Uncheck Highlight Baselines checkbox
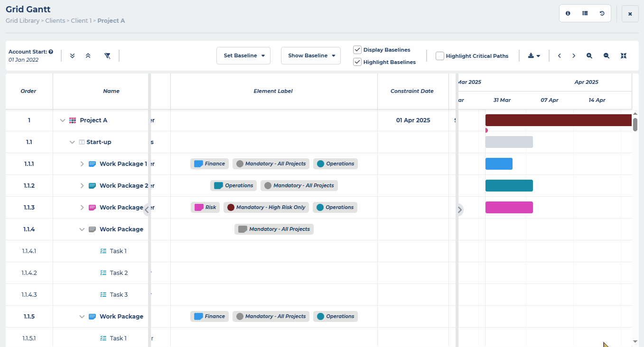 pyautogui.click(x=357, y=62)
